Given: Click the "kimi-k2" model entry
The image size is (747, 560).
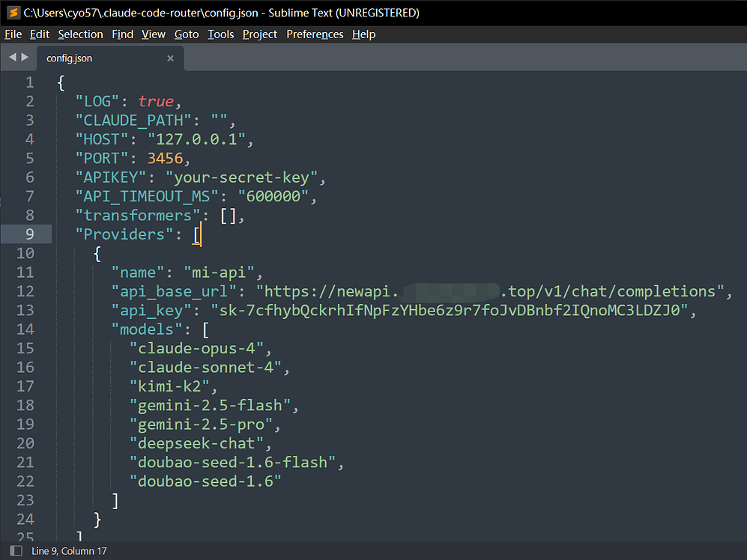Looking at the screenshot, I should point(169,386).
